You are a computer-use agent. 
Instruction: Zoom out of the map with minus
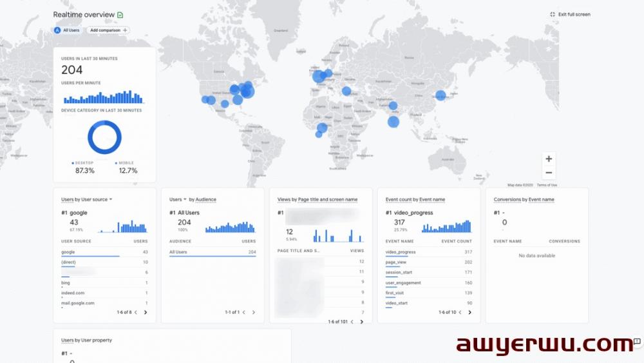click(x=549, y=173)
